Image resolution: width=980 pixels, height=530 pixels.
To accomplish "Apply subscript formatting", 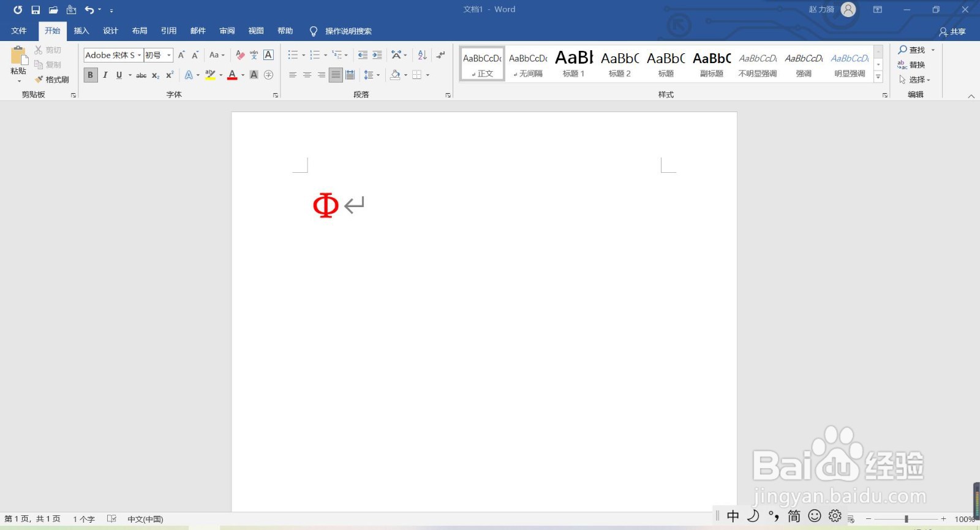I will [x=156, y=75].
